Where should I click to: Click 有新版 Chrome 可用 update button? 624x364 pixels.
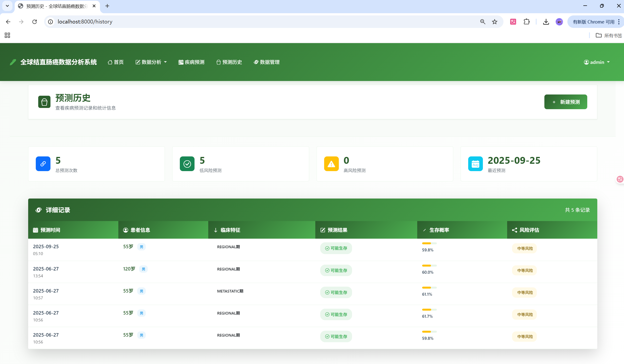593,22
